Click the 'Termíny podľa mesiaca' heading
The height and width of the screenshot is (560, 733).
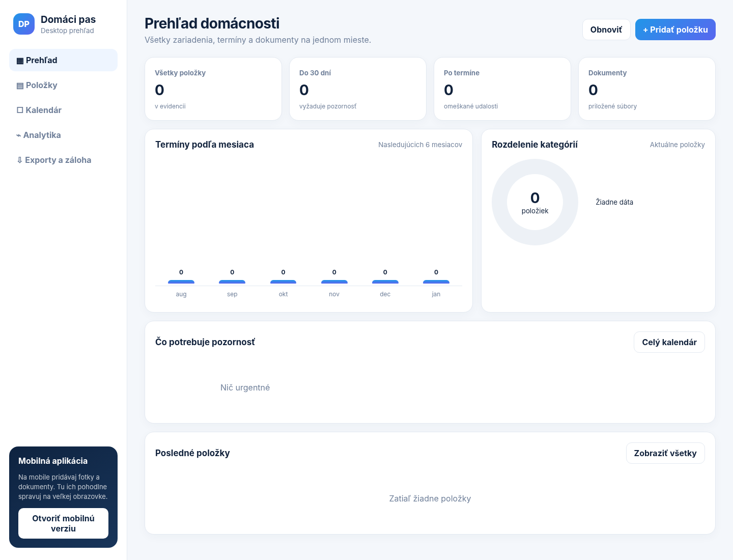pos(205,145)
